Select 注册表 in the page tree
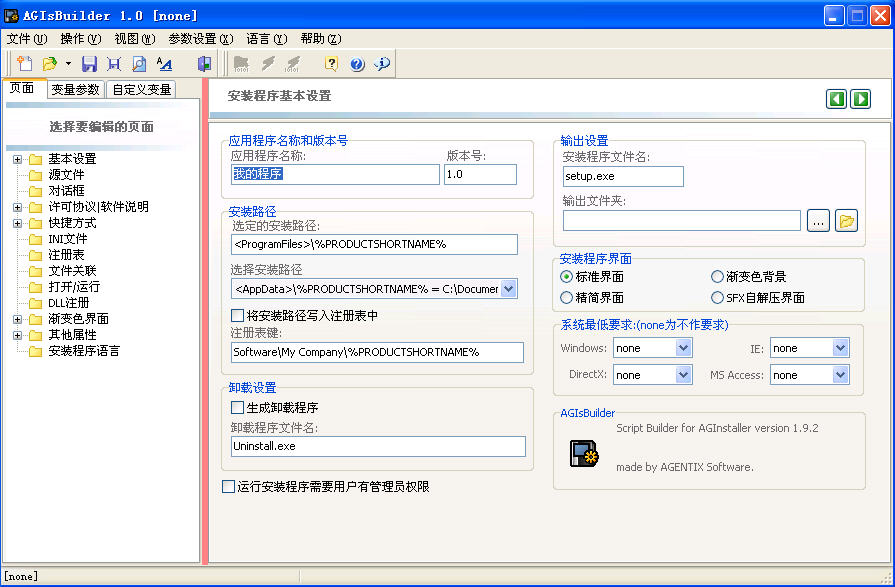This screenshot has height=587, width=895. [66, 255]
